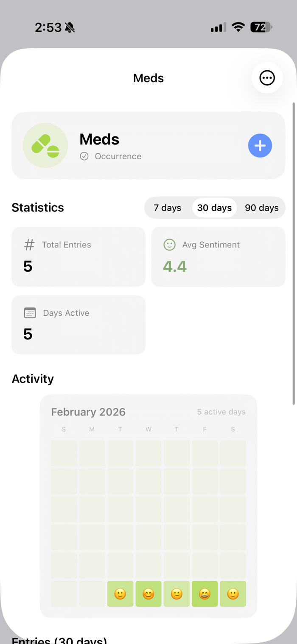This screenshot has width=297, height=644.
Task: Tap the blue plus add-entry button
Action: click(260, 146)
